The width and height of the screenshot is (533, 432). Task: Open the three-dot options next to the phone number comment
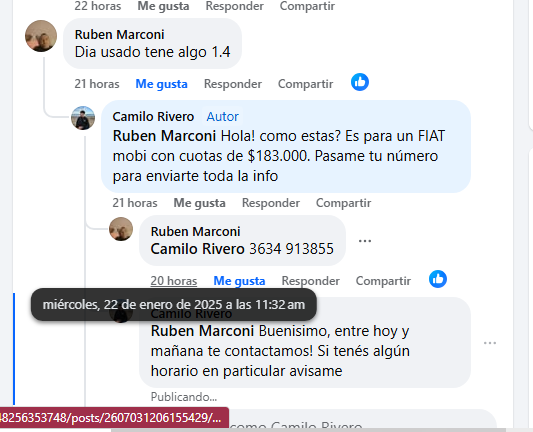point(365,241)
